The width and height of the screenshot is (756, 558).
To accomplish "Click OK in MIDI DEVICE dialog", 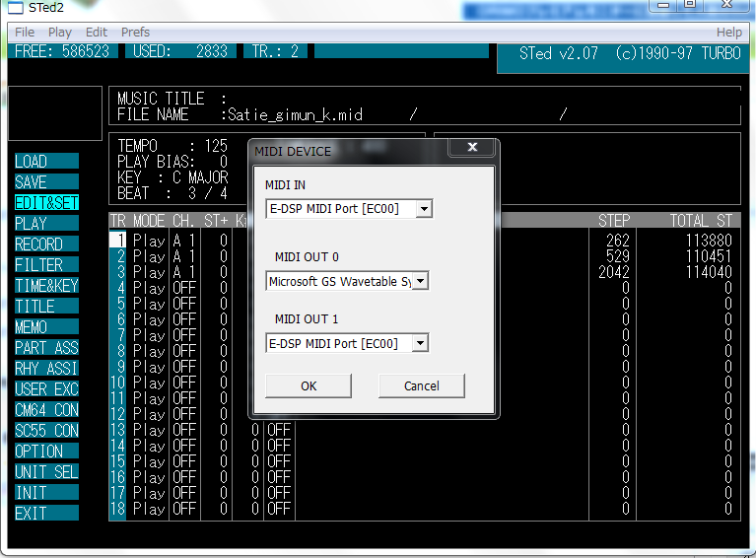I will tap(309, 385).
